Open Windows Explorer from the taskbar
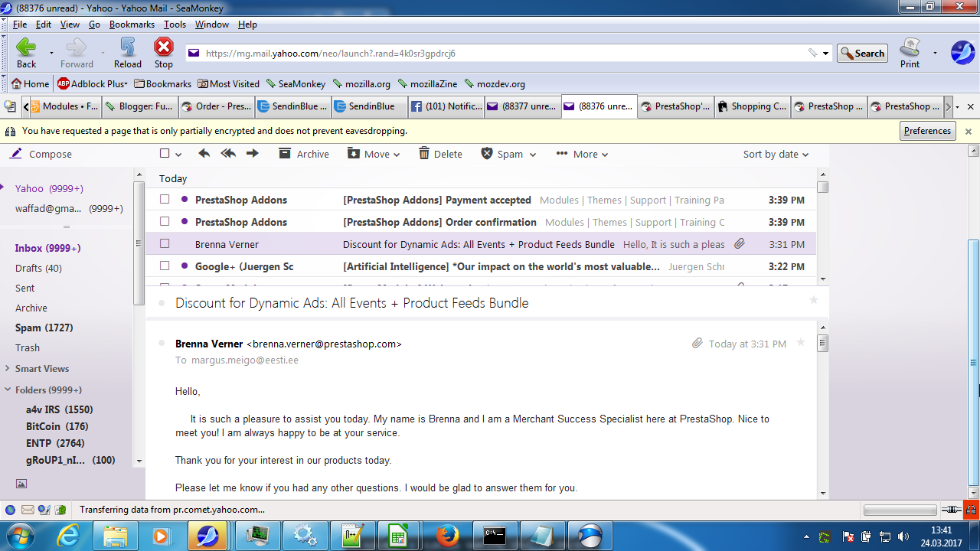Viewport: 980px width, 551px height. click(116, 535)
